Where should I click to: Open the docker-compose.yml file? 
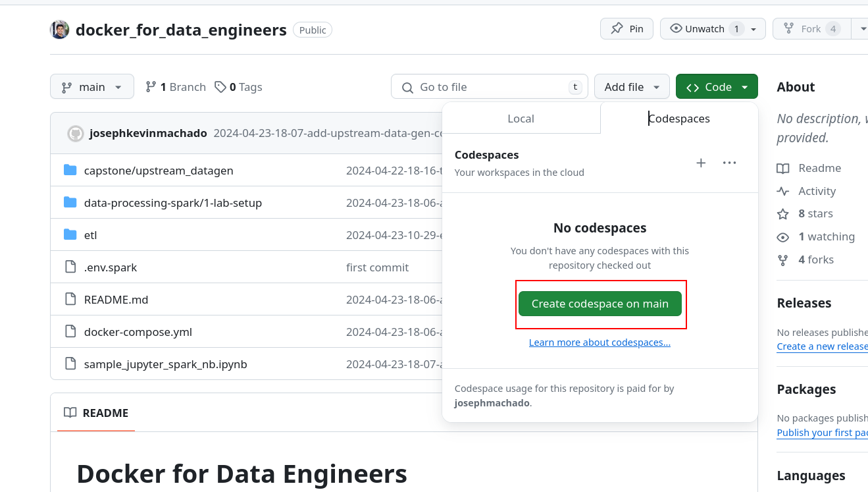click(x=138, y=332)
